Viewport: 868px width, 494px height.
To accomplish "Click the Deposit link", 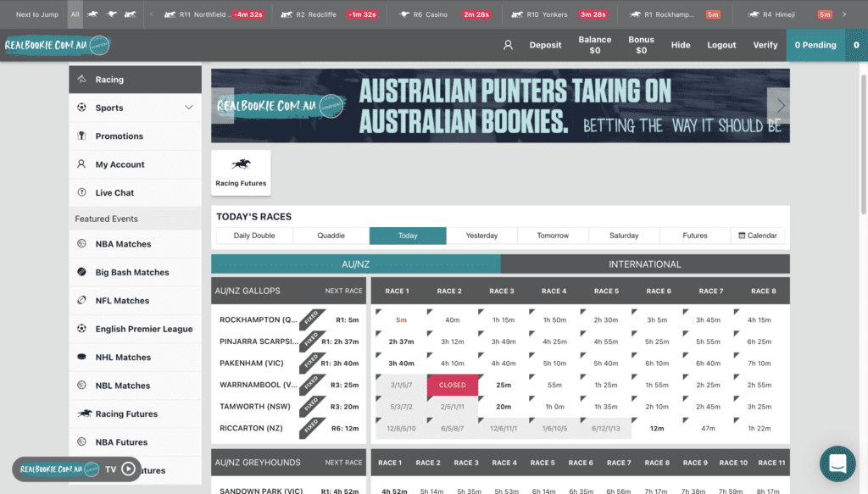I will pyautogui.click(x=545, y=45).
